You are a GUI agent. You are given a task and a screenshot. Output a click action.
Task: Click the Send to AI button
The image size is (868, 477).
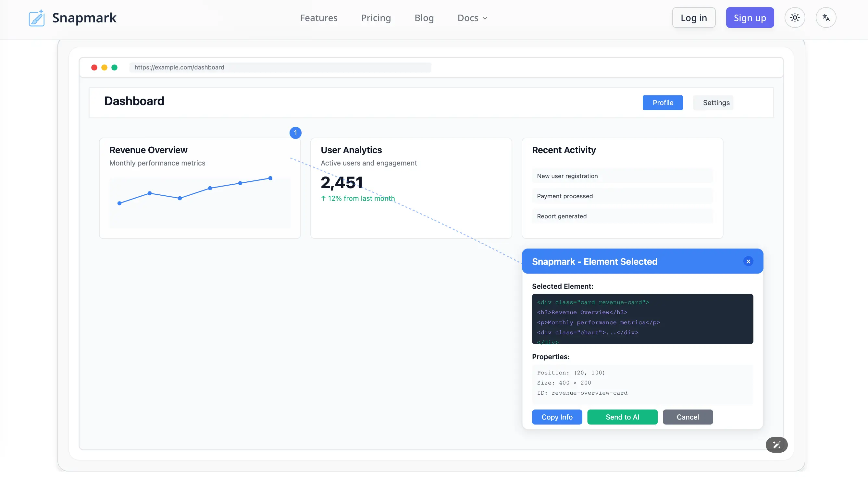622,417
